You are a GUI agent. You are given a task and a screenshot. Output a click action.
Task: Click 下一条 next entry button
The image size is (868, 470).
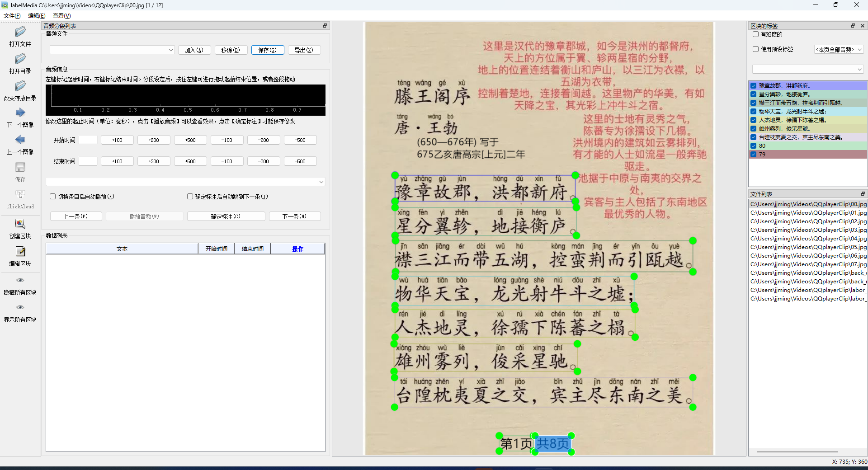pyautogui.click(x=295, y=216)
